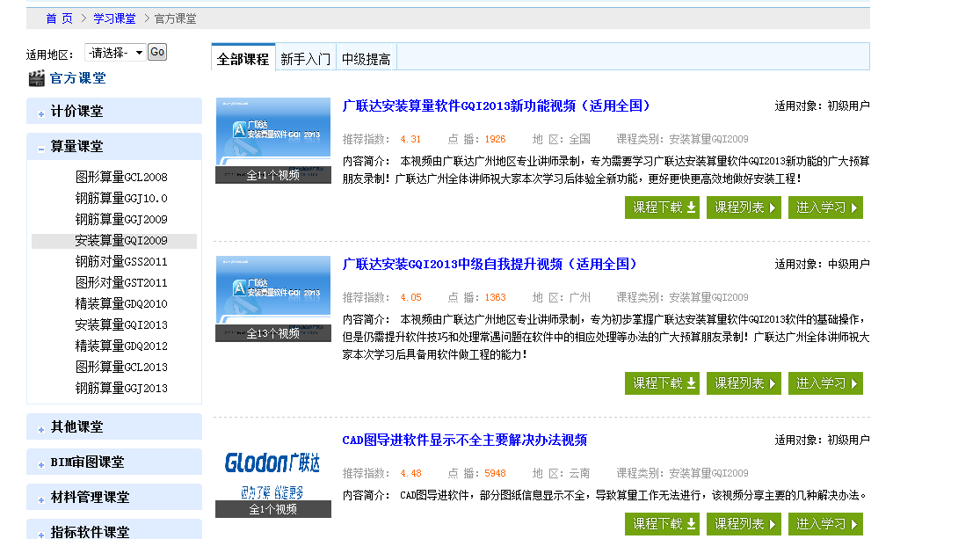Select 钢筋算量GGJ2013 in sidebar
This screenshot has width=980, height=539.
click(121, 389)
